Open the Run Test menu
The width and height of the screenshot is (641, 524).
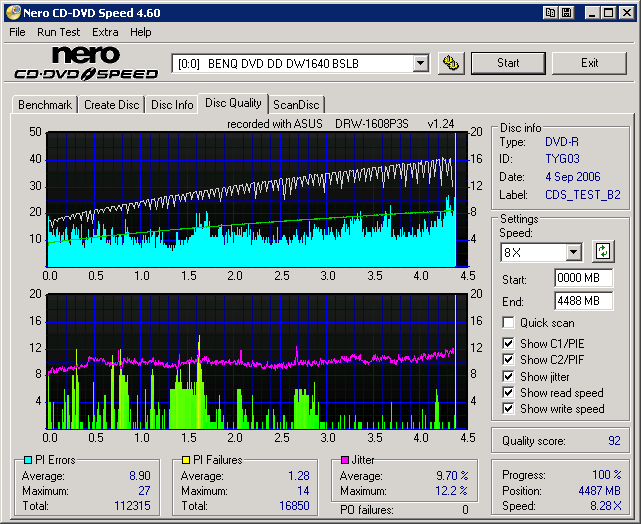coord(59,32)
